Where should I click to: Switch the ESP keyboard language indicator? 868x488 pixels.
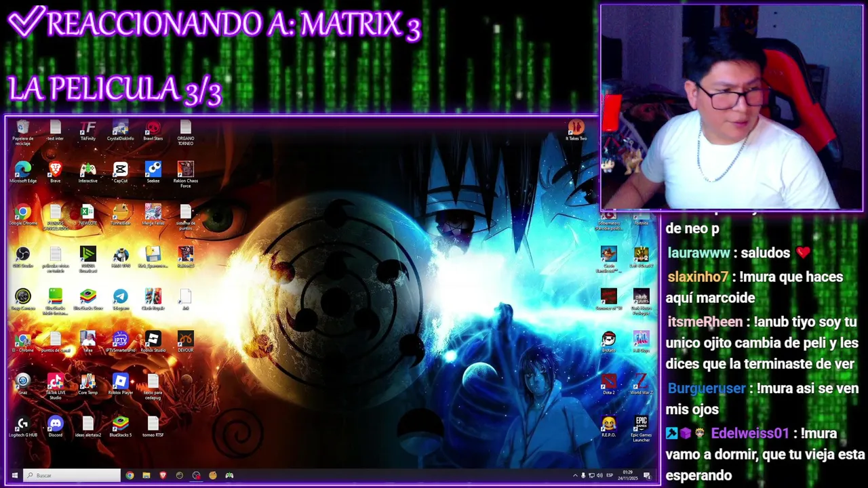click(x=610, y=475)
